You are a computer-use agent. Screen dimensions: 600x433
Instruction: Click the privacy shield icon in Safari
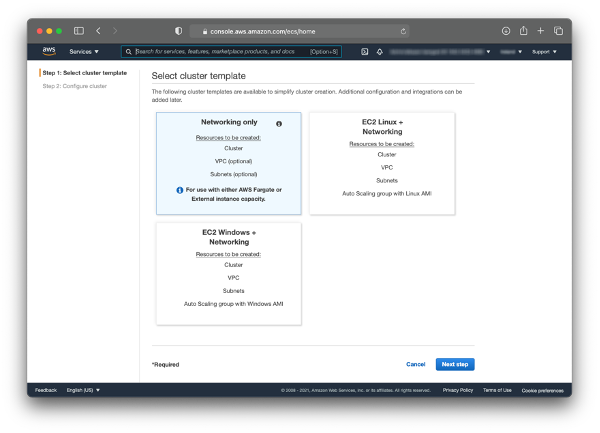tap(178, 31)
